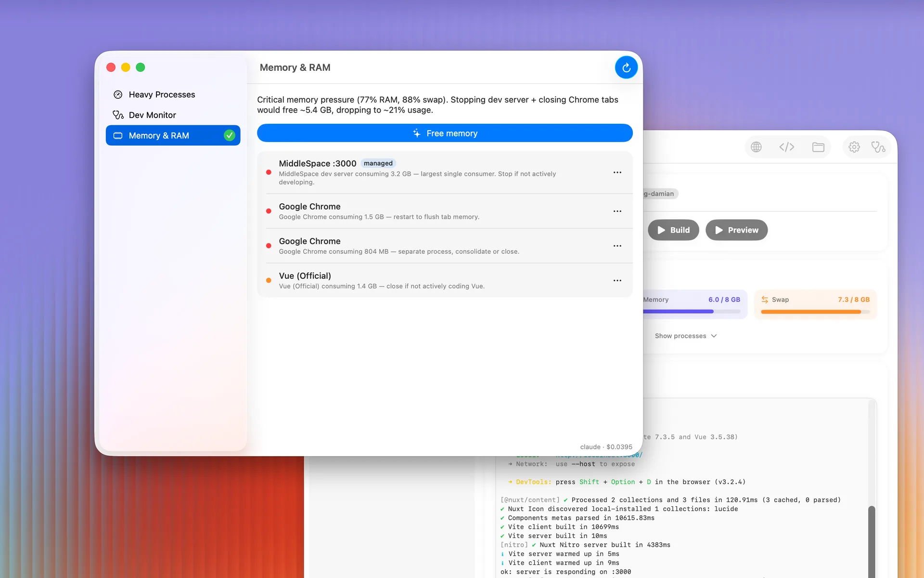The image size is (924, 578).
Task: Click the managed badge next to MiddleSpace
Action: tap(378, 163)
